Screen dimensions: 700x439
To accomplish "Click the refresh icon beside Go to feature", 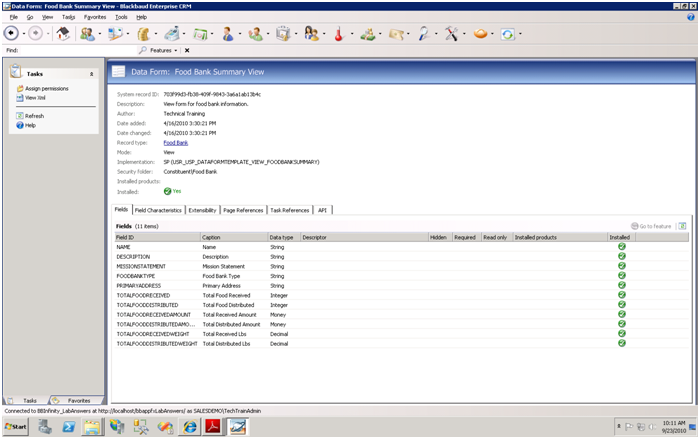I will (682, 226).
